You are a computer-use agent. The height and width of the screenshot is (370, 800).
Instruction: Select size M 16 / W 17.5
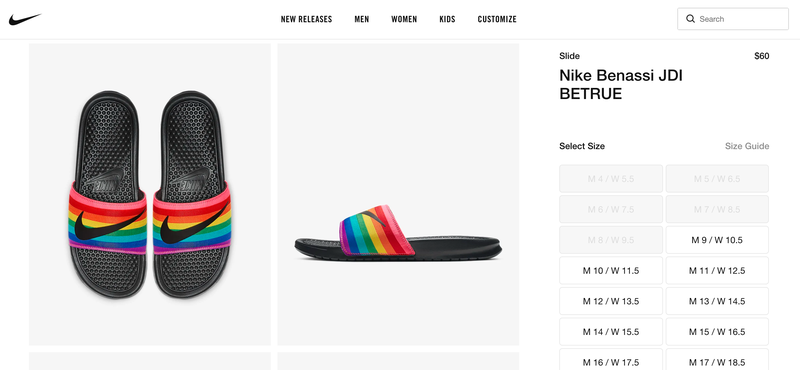611,359
